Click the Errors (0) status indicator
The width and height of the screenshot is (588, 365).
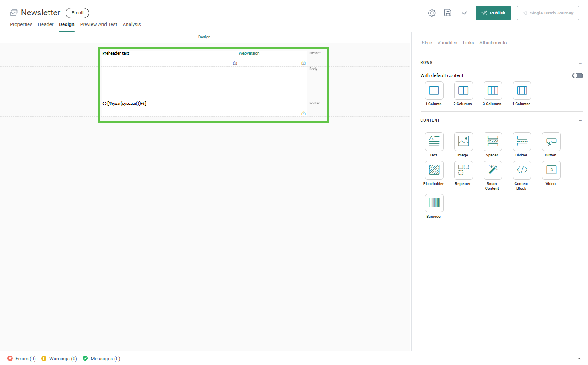click(21, 359)
